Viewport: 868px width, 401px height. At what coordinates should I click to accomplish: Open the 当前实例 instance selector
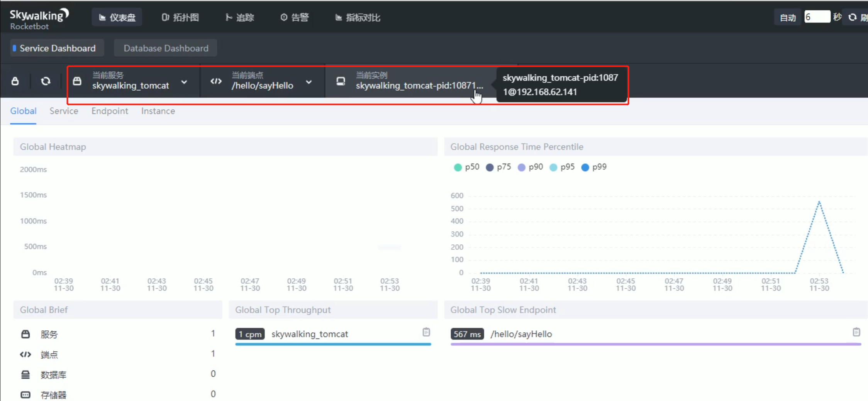[411, 81]
